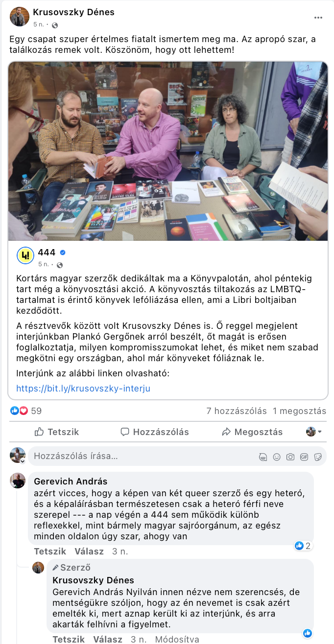
Task: Like Krusovszky Dénes's reply
Action: (69, 640)
